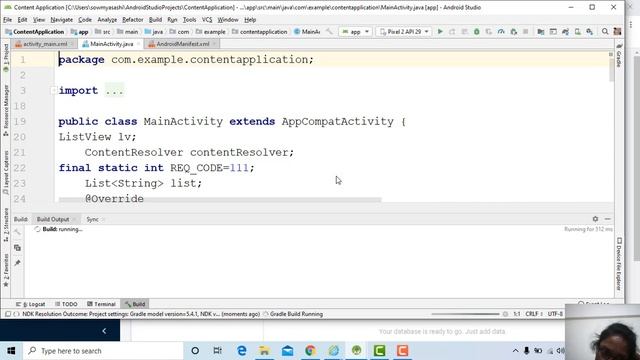Open the AVD Manager phone icon
Image resolution: width=640 pixels, height=360 pixels.
578,31
